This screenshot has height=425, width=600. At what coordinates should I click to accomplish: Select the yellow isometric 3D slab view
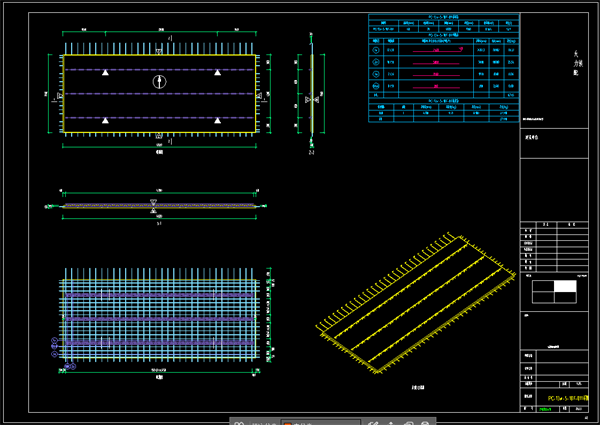point(416,303)
